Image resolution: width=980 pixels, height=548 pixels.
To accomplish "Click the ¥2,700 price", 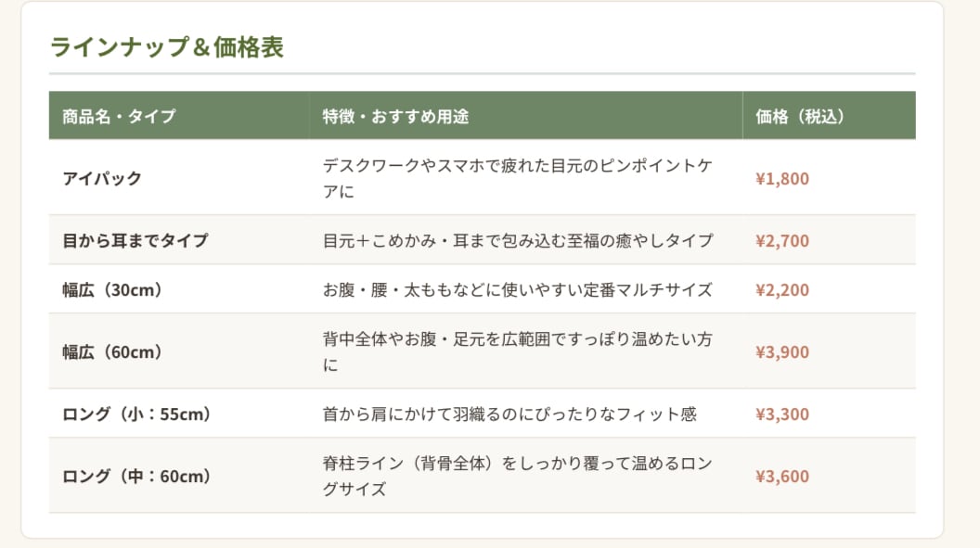I will pyautogui.click(x=782, y=240).
